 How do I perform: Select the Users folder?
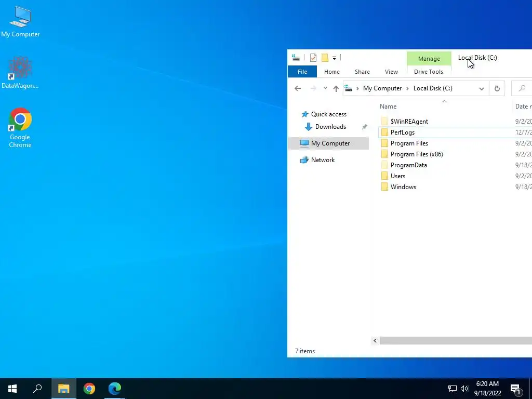397,176
